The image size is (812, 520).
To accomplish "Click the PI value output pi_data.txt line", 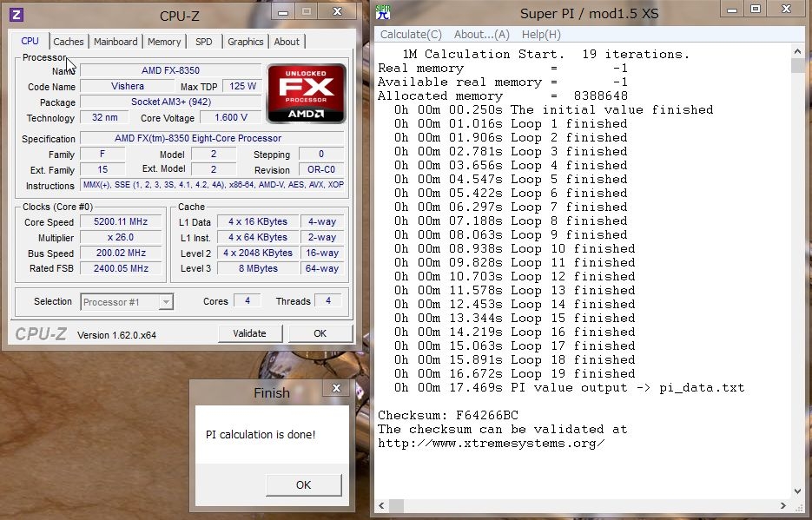I will [x=569, y=387].
